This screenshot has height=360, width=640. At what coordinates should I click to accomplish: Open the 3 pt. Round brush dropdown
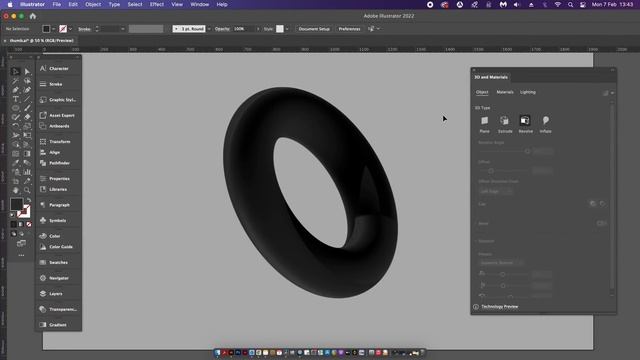point(209,29)
